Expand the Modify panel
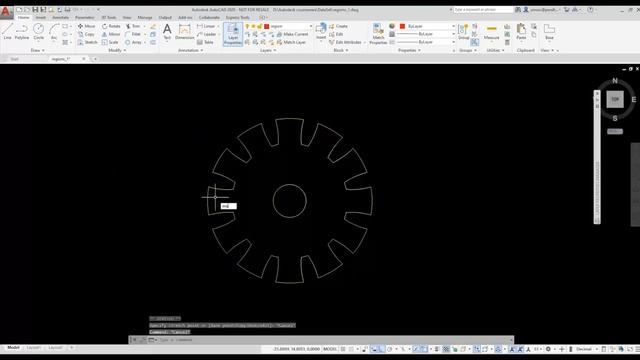The image size is (640, 360). [117, 51]
